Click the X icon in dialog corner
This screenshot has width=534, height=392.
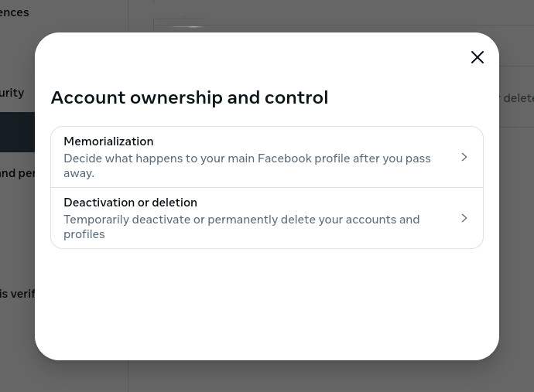click(x=478, y=57)
